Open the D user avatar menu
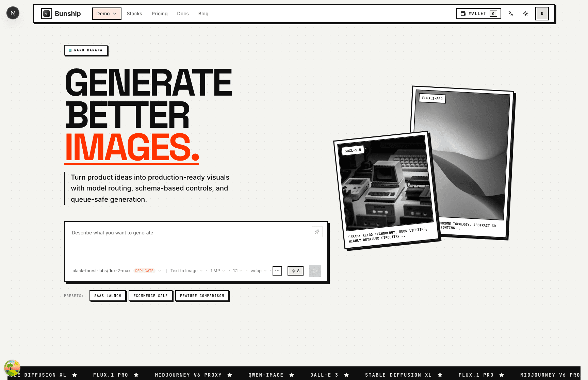Viewport: 588px width, 380px height. point(542,14)
